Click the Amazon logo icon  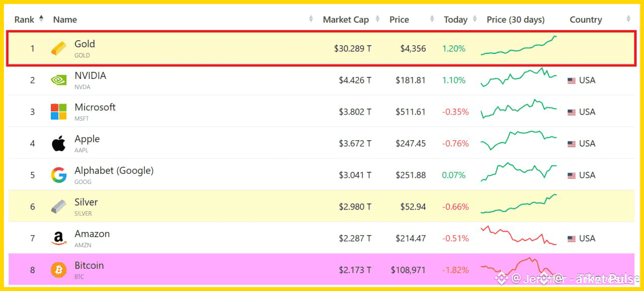[58, 238]
